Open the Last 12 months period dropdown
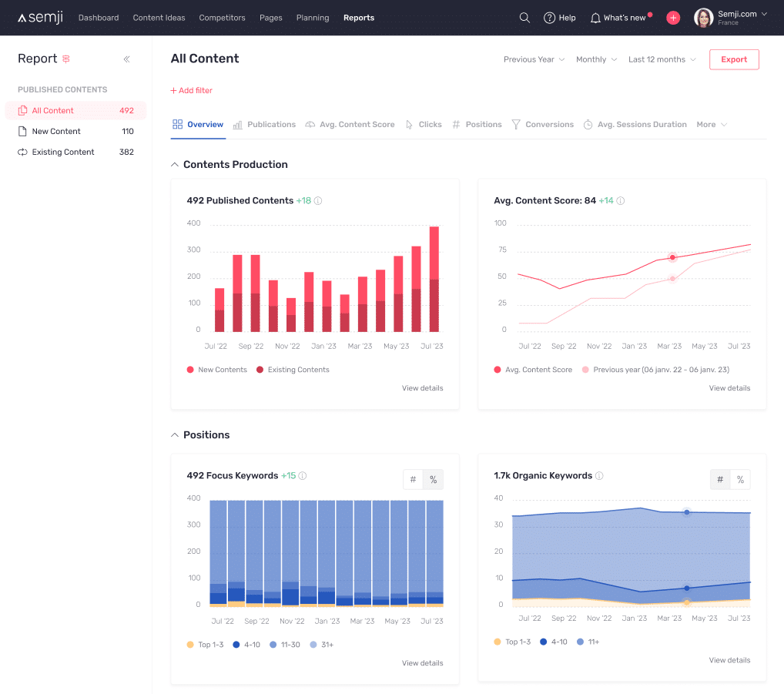Image resolution: width=784 pixels, height=694 pixels. [x=662, y=59]
